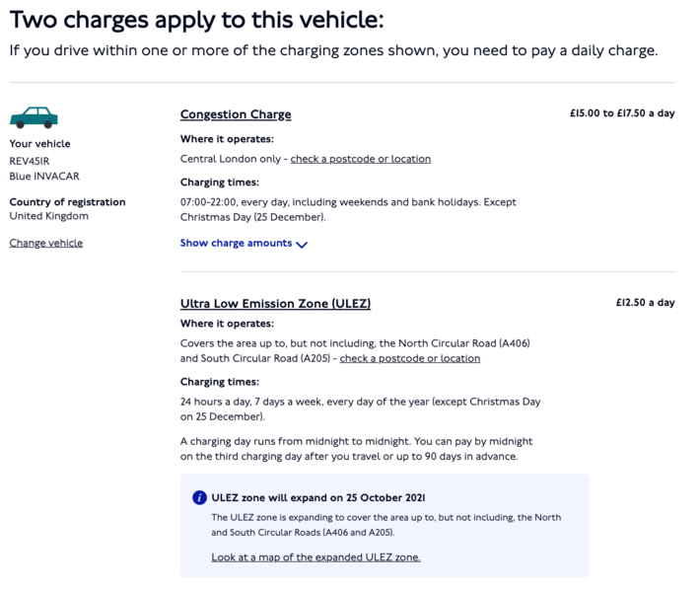Click the REV45IR registration number text

coord(30,161)
